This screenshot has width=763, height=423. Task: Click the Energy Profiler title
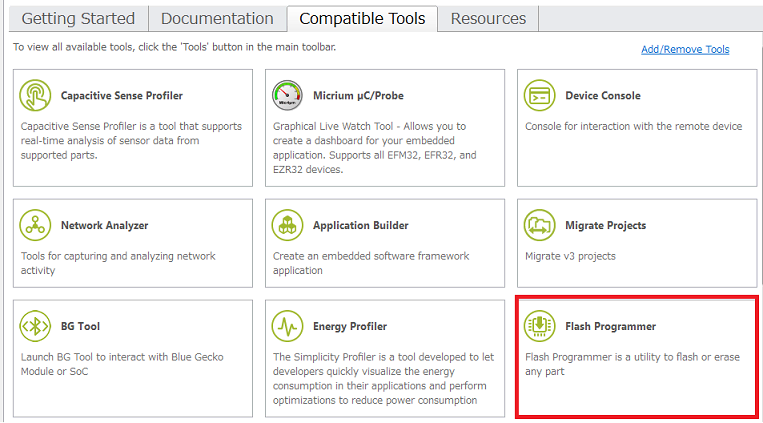[x=350, y=326]
